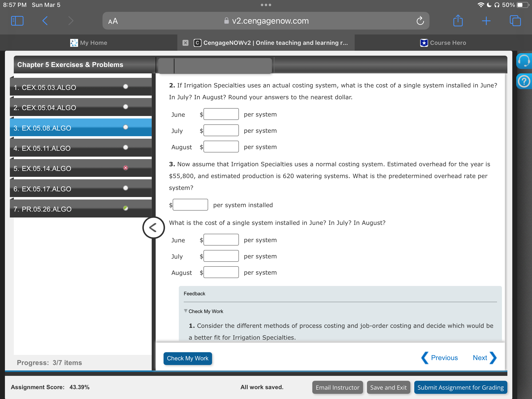Open the Safari sidebar panel icon
Screen dimensions: 532x399
coord(17,21)
